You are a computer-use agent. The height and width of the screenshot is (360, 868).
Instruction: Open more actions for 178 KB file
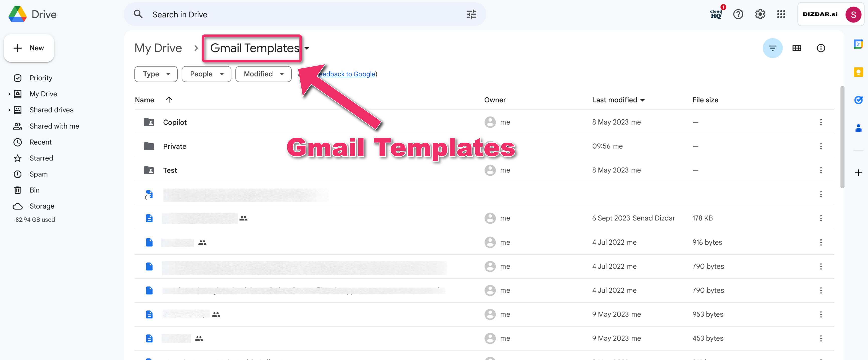[821, 218]
